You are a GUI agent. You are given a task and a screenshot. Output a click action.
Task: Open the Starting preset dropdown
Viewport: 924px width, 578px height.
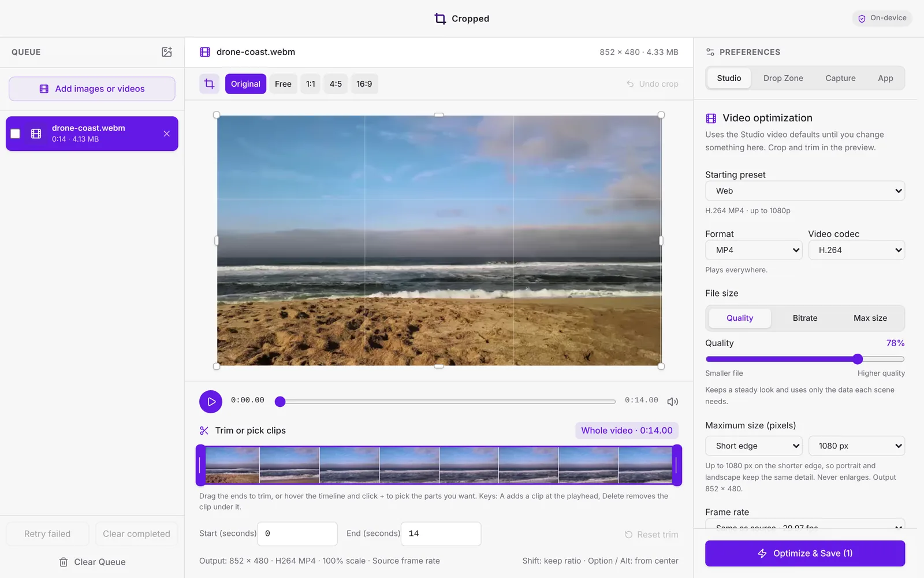pyautogui.click(x=805, y=191)
